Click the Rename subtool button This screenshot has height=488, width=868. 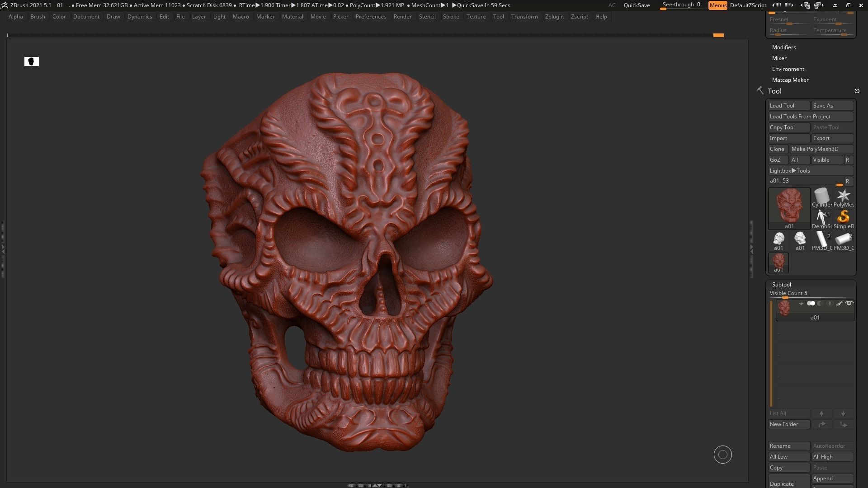coord(789,446)
